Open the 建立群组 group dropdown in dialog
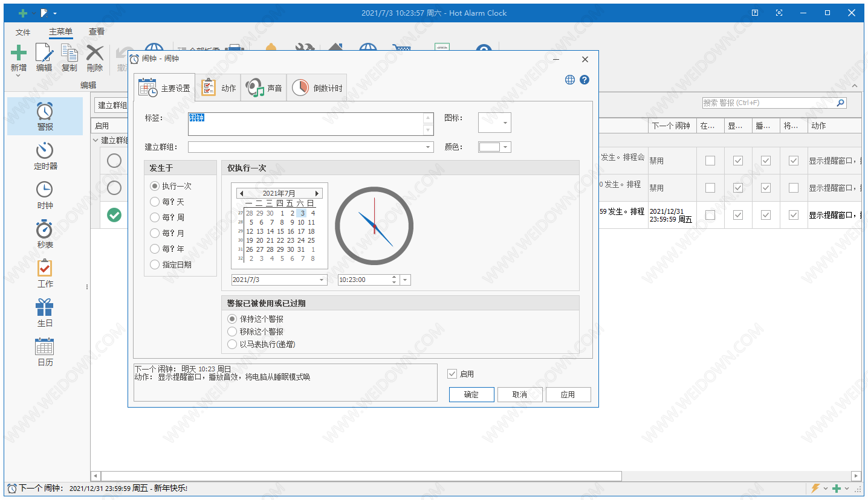868x500 pixels. 429,147
